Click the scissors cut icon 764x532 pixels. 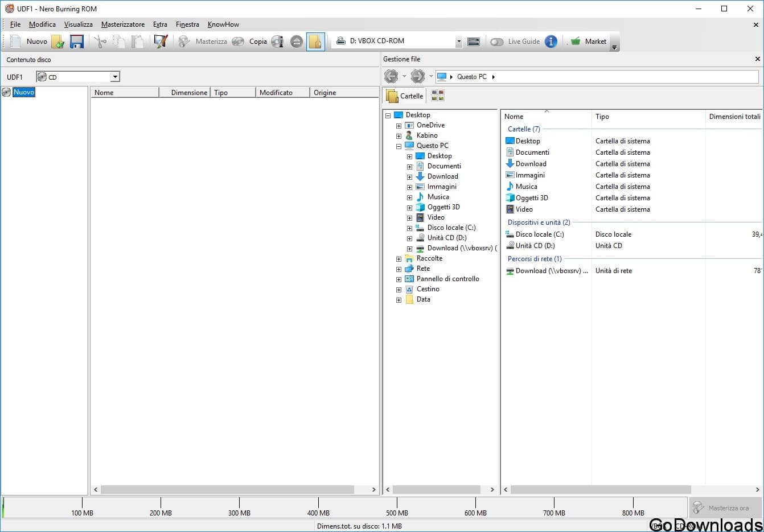100,42
